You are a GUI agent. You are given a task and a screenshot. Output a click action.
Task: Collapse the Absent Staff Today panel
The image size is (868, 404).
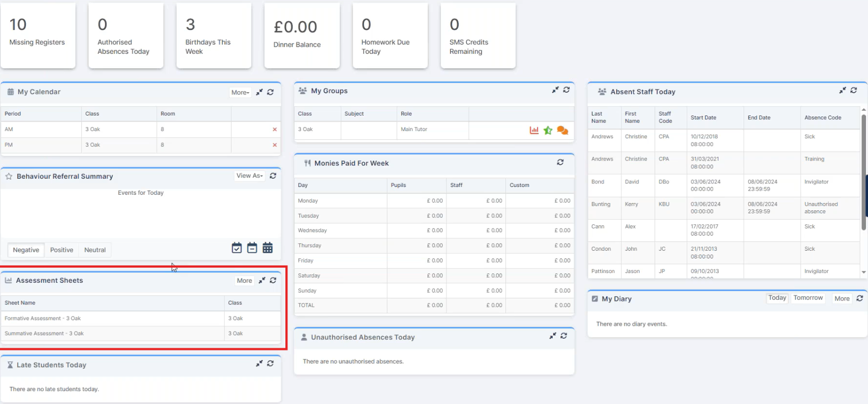[843, 91]
